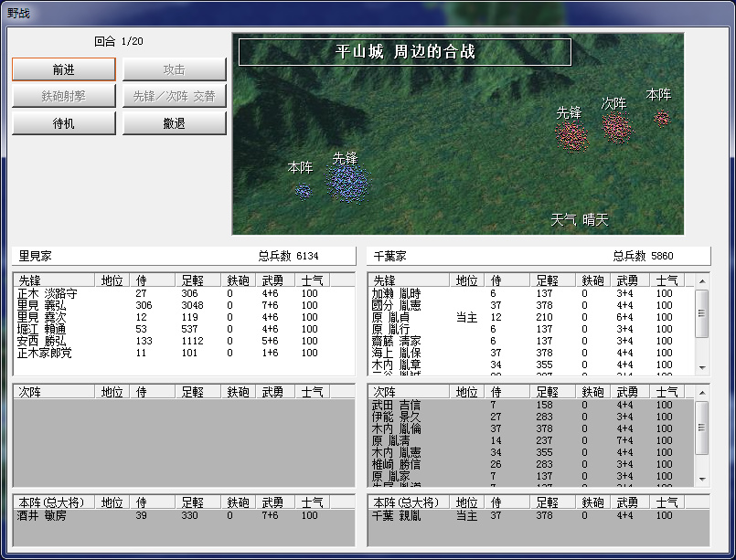Click the 撤退 retreat button
The image size is (736, 560).
[174, 123]
